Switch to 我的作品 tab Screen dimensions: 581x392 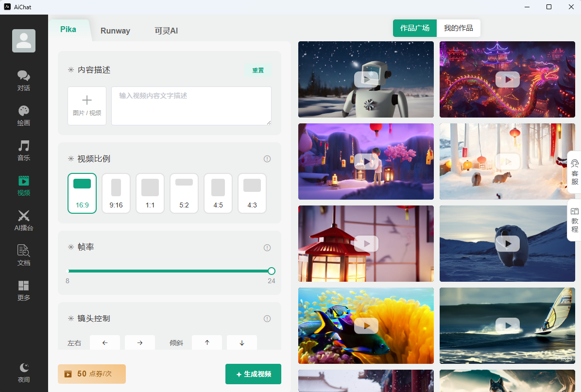(x=458, y=28)
